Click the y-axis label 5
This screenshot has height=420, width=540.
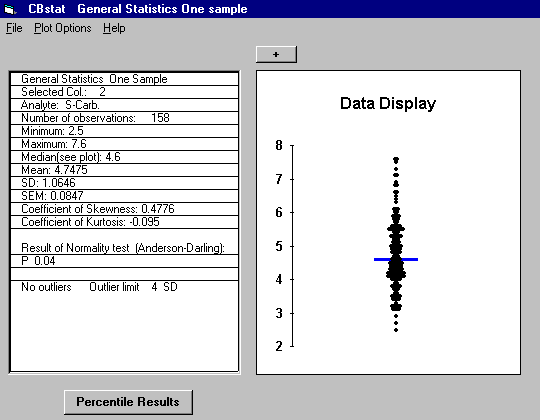(x=279, y=246)
